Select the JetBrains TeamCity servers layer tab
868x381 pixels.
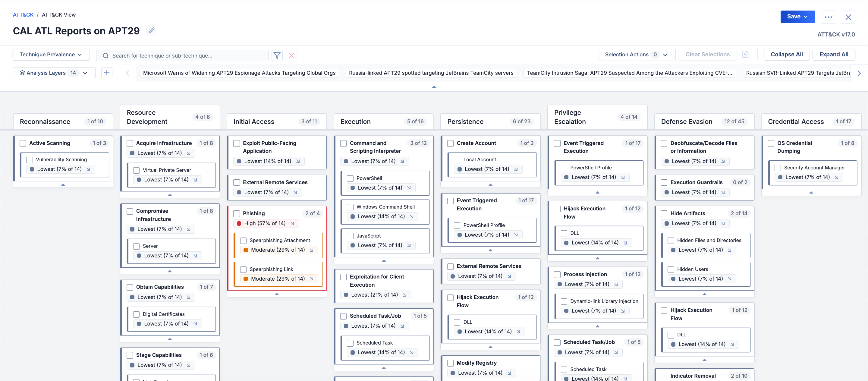point(431,73)
